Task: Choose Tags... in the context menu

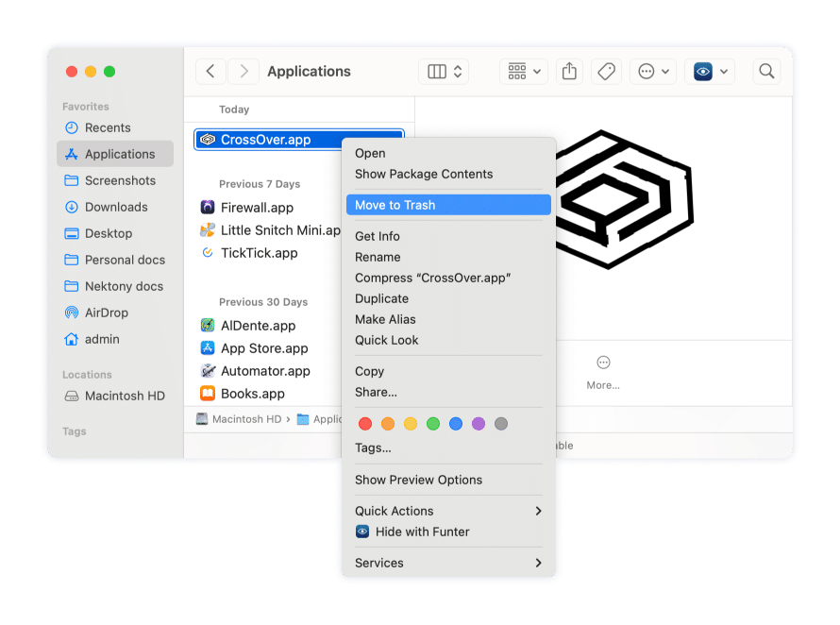Action: [x=448, y=448]
